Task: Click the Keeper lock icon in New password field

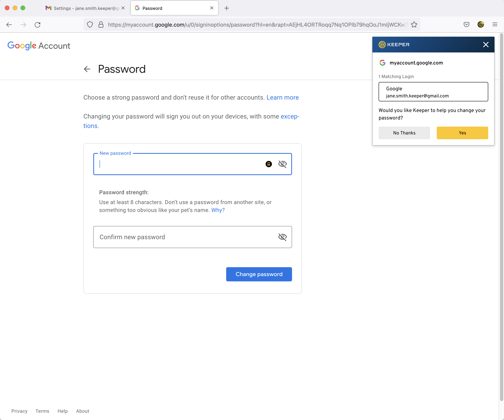Action: click(x=269, y=164)
